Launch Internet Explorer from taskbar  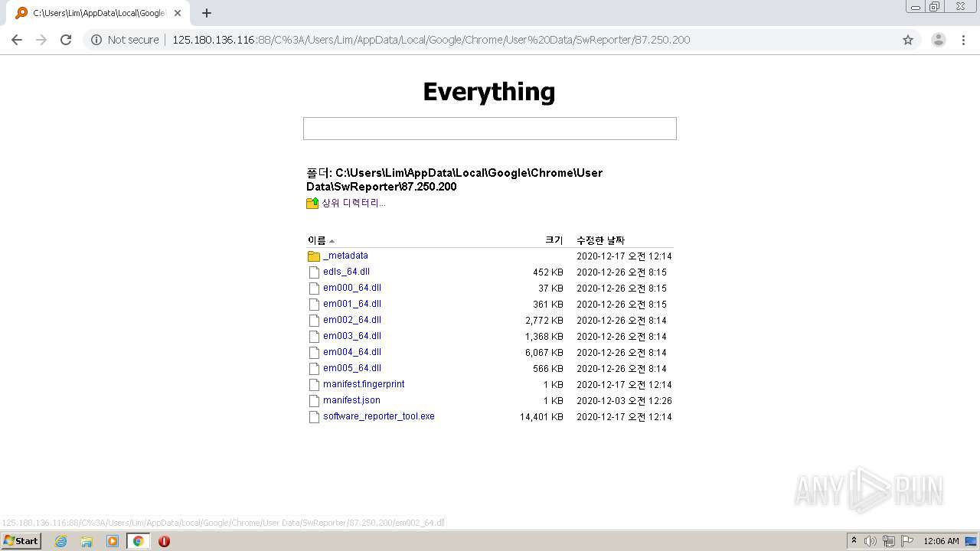[61, 541]
